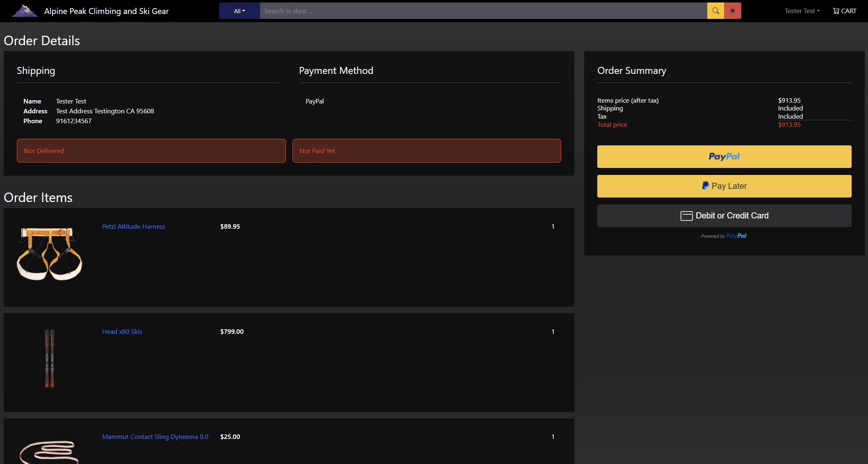The width and height of the screenshot is (868, 464).
Task: Click the $913.95 total price value
Action: pos(789,125)
